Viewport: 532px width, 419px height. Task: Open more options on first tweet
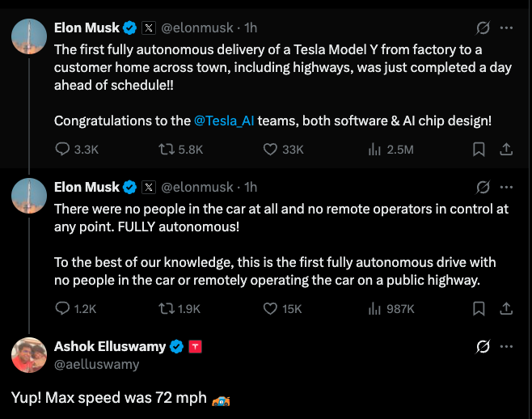point(507,28)
